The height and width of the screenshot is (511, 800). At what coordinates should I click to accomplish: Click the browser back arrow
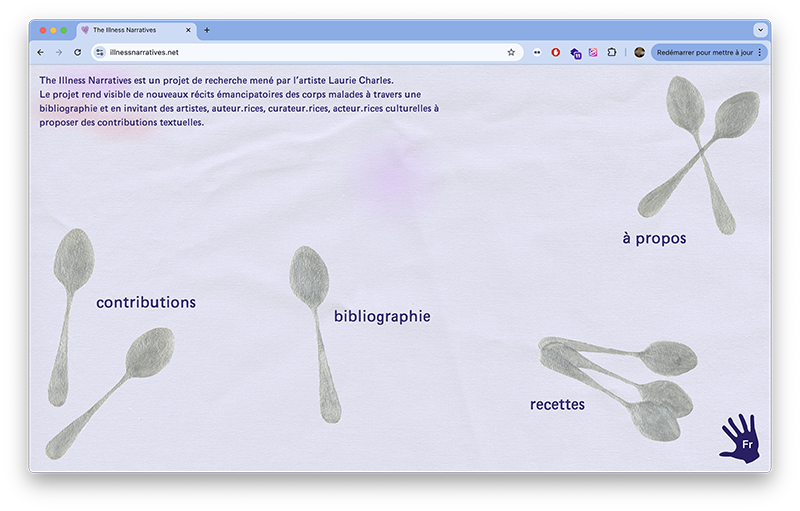41,53
